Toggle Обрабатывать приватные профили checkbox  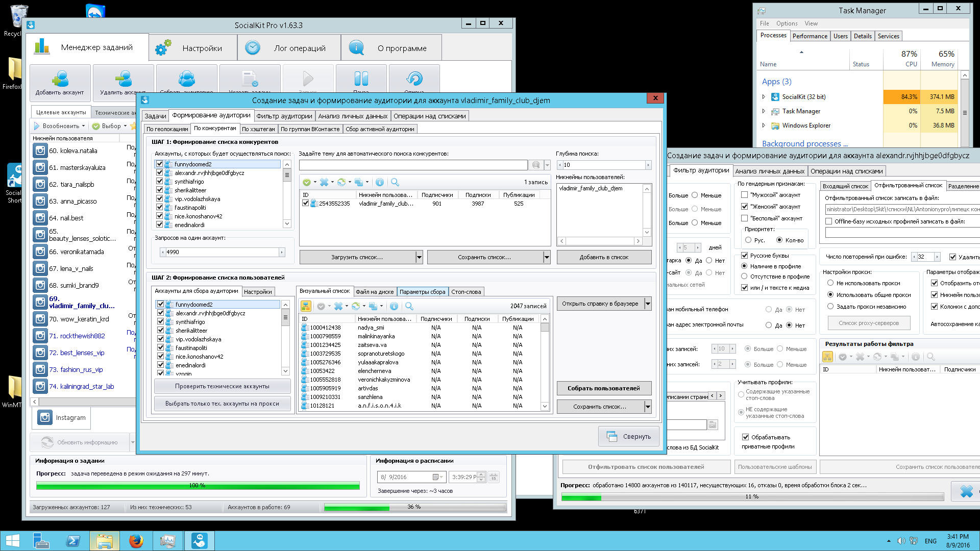click(x=746, y=437)
